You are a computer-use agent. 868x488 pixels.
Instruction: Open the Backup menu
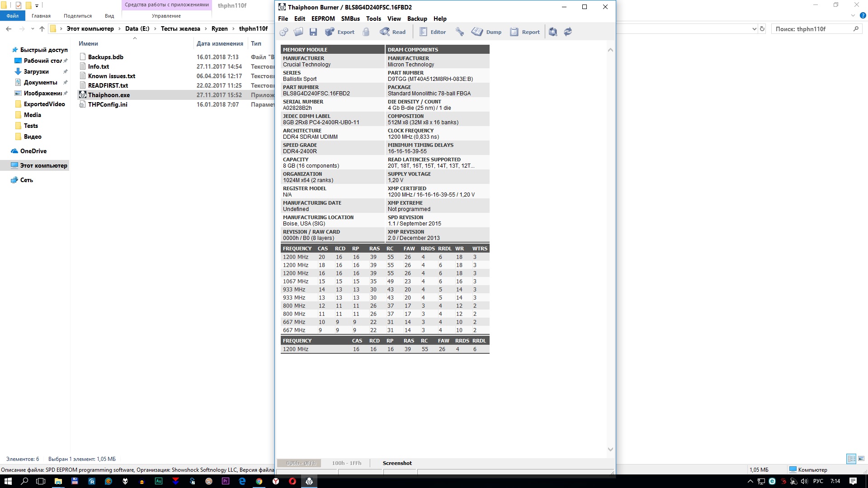point(417,19)
